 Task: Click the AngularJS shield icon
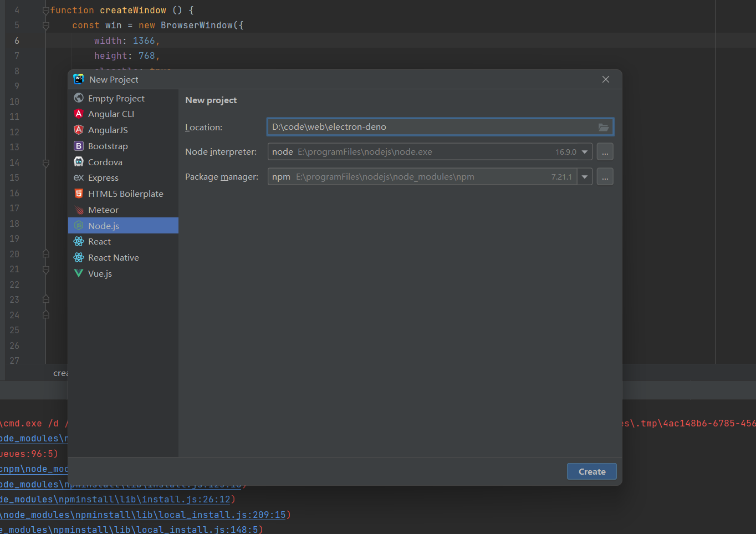79,130
